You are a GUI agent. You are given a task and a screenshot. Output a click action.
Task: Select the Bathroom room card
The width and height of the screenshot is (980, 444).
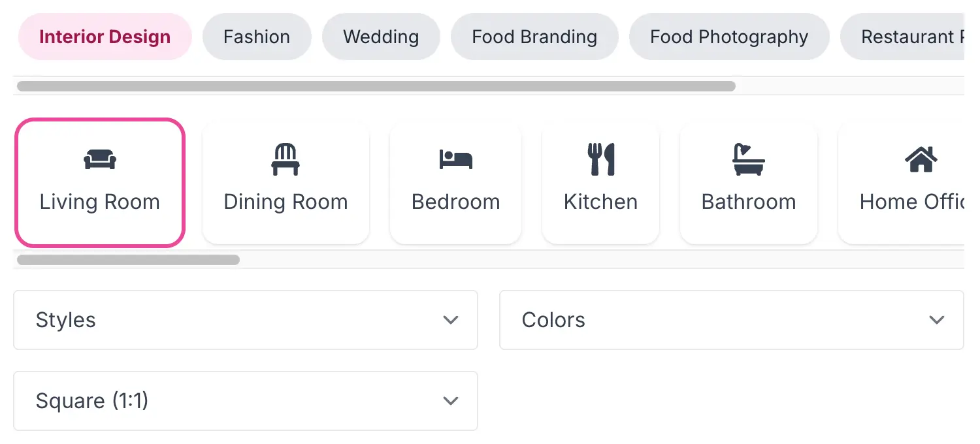click(748, 183)
